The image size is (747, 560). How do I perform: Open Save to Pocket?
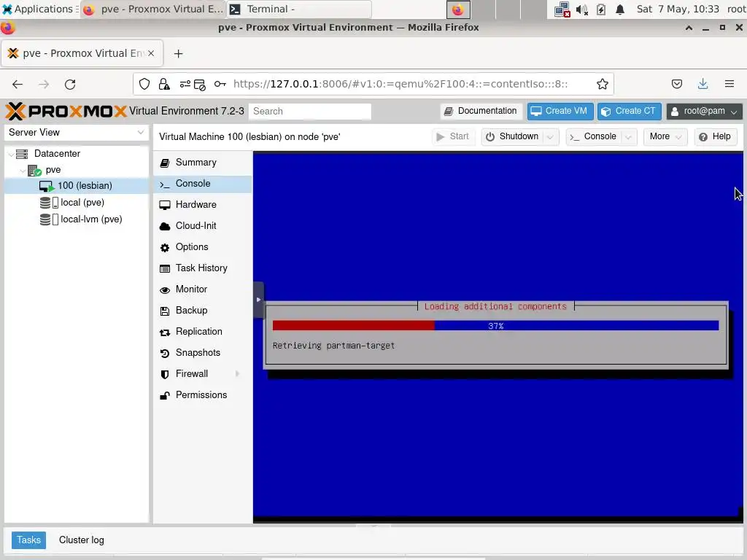pyautogui.click(x=677, y=85)
